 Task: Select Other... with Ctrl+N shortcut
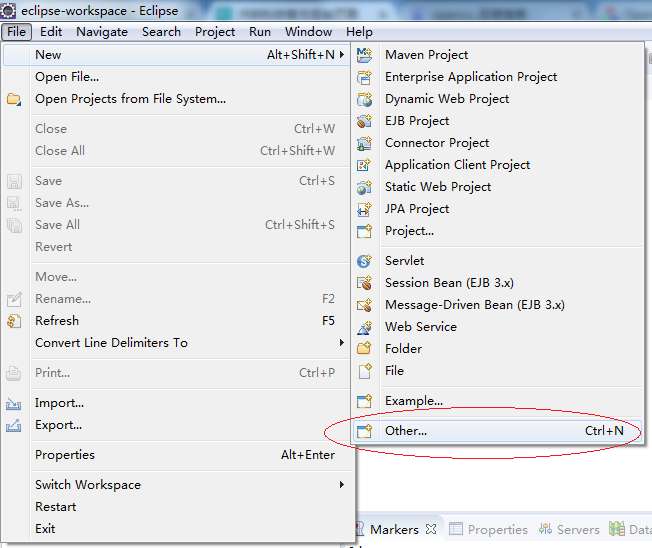tap(497, 431)
